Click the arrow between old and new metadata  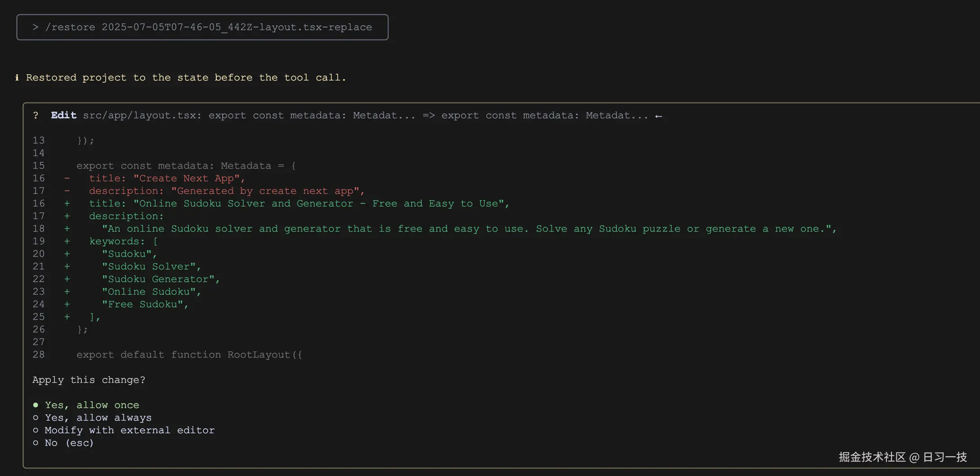click(428, 116)
